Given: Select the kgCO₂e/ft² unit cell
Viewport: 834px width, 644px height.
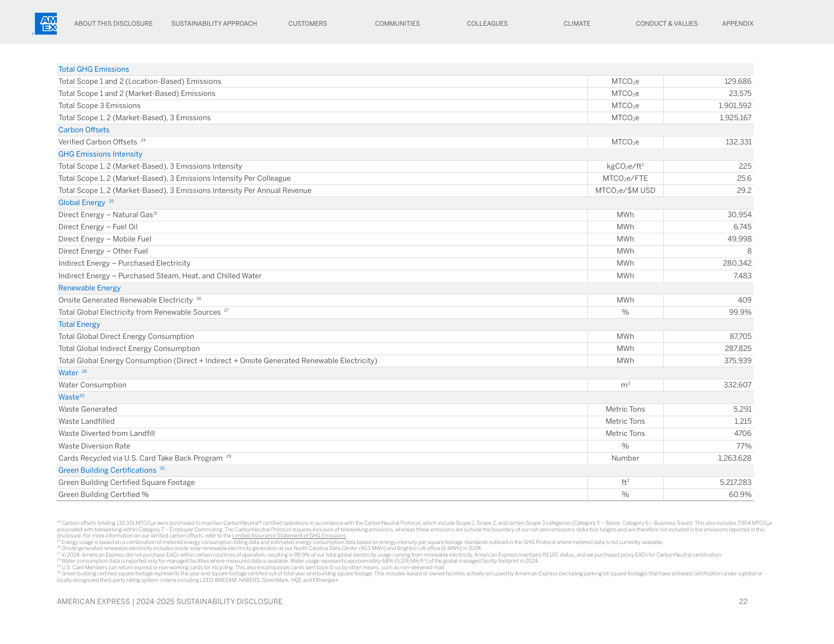Looking at the screenshot, I should [625, 166].
